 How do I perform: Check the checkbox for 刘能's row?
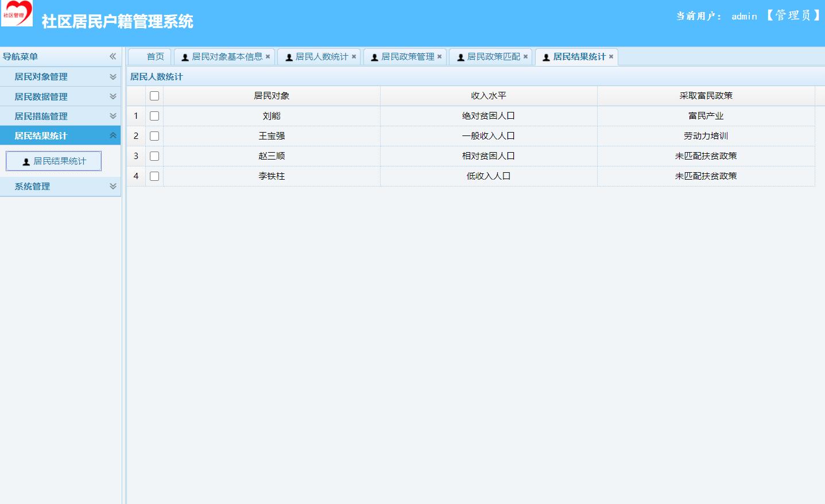154,115
